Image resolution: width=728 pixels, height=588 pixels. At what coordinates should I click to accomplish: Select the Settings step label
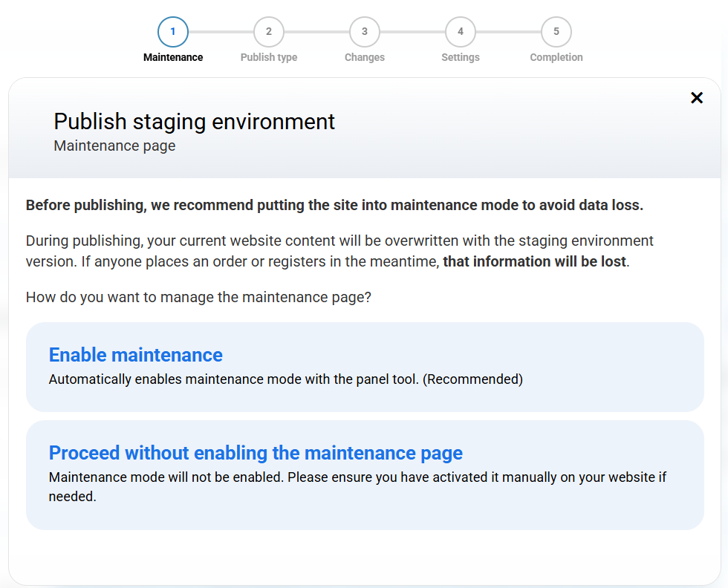coord(461,57)
